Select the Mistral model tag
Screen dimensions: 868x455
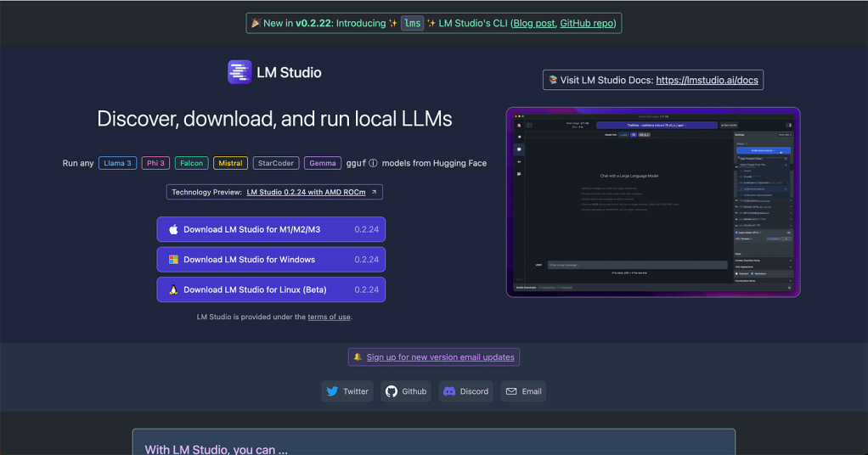(230, 163)
